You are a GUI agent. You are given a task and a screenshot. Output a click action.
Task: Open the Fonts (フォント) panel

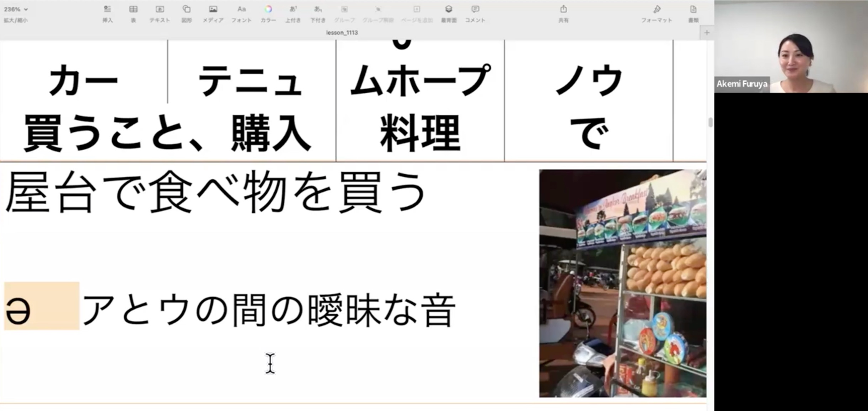pyautogui.click(x=241, y=10)
